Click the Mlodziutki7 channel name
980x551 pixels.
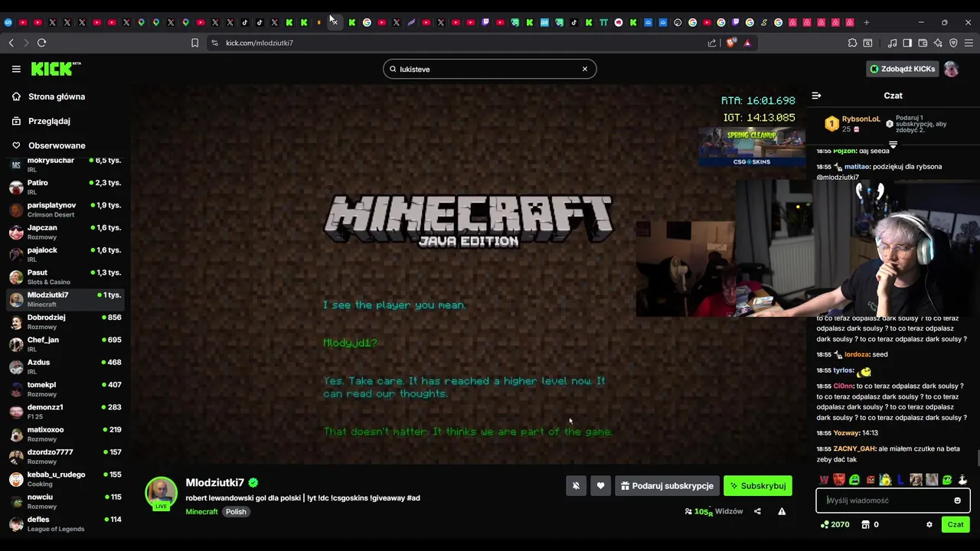click(x=214, y=483)
